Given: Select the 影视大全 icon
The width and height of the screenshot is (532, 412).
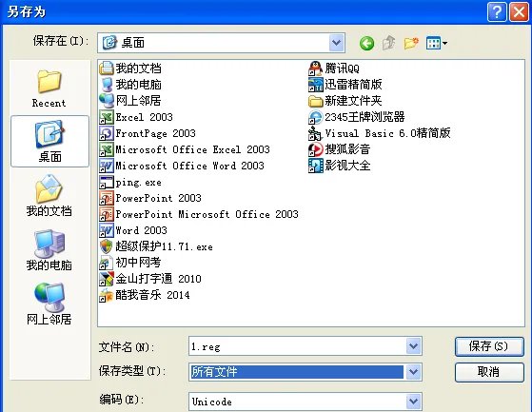Looking at the screenshot, I should 316,166.
